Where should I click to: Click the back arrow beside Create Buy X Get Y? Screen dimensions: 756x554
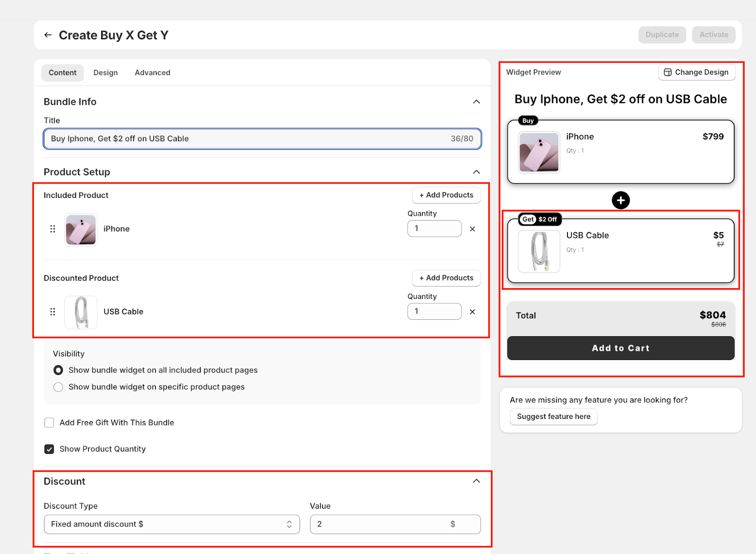click(48, 35)
